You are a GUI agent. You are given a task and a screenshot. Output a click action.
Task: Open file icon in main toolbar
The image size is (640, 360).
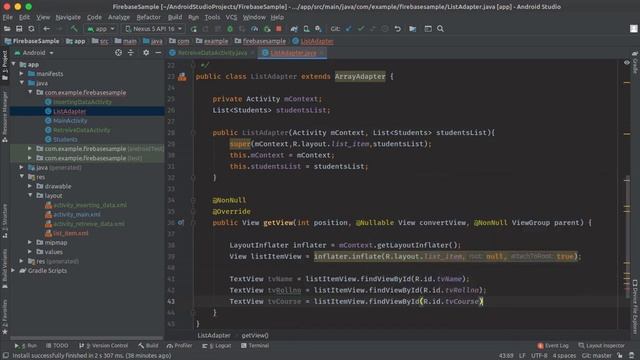click(x=7, y=29)
